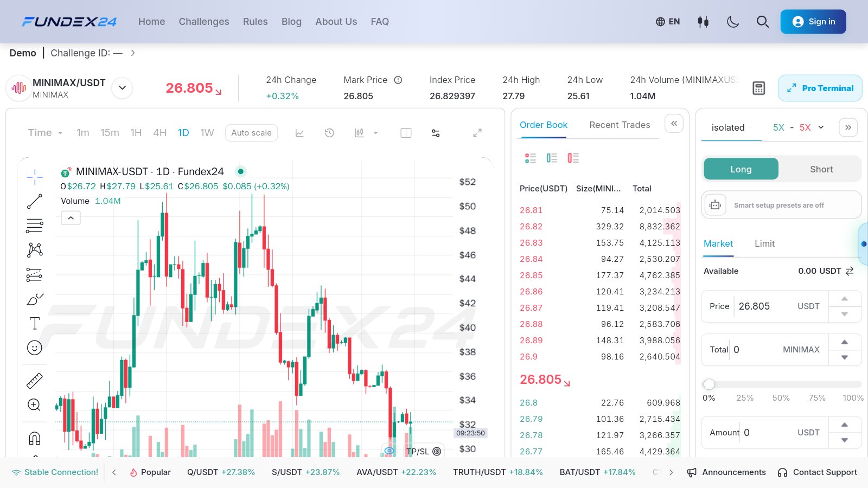Open Contact Support link
Screen dimensions: 868x488
click(x=818, y=472)
